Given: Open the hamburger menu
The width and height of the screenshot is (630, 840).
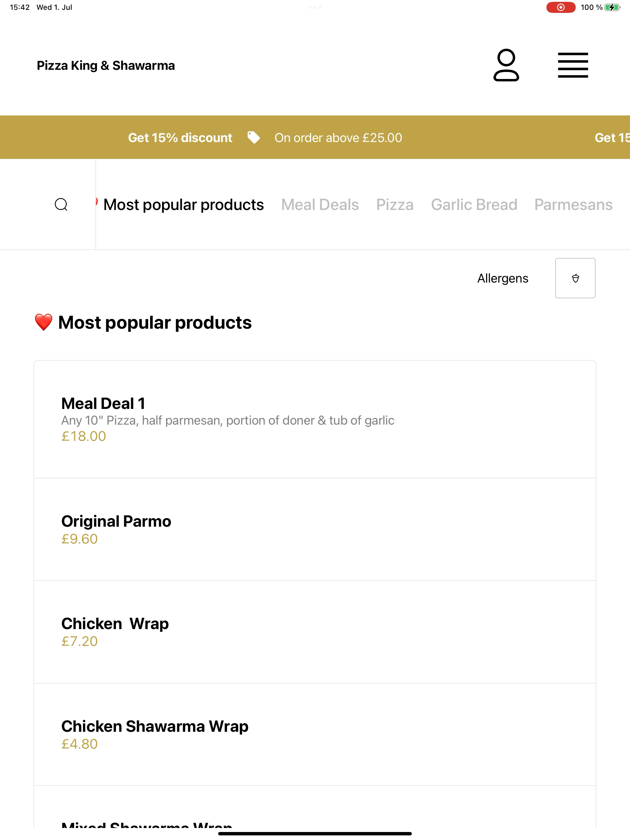Looking at the screenshot, I should pos(572,65).
